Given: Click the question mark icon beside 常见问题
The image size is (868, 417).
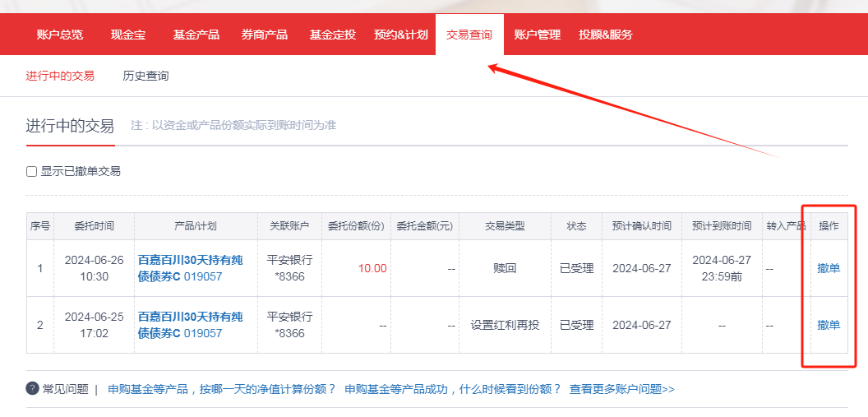Looking at the screenshot, I should 33,388.
